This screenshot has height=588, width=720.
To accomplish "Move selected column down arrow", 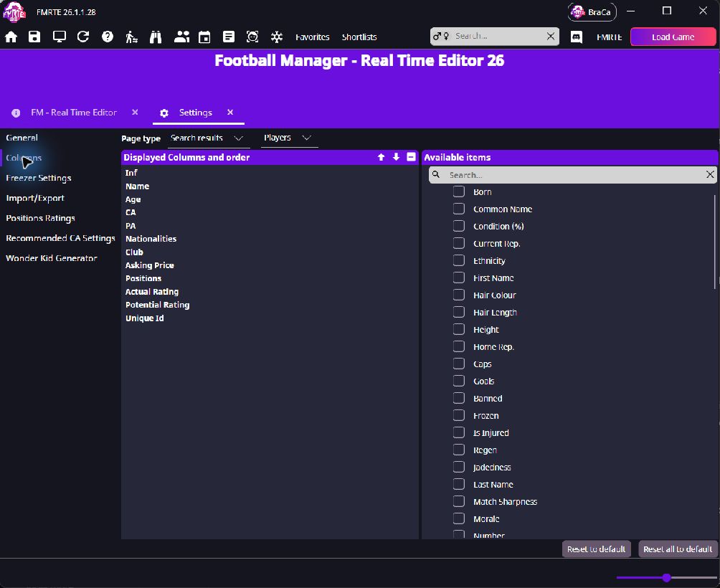I will point(397,157).
